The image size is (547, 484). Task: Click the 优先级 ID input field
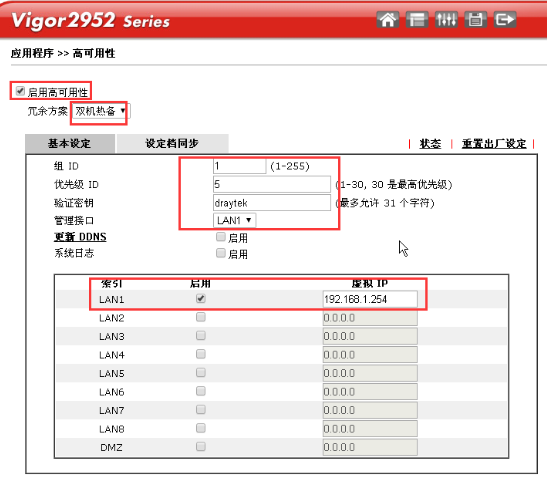(x=272, y=184)
